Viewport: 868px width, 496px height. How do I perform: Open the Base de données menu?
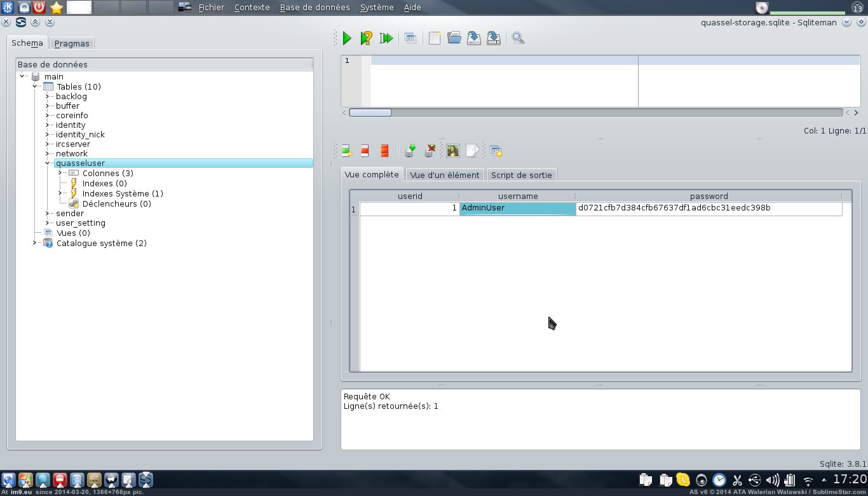click(315, 8)
